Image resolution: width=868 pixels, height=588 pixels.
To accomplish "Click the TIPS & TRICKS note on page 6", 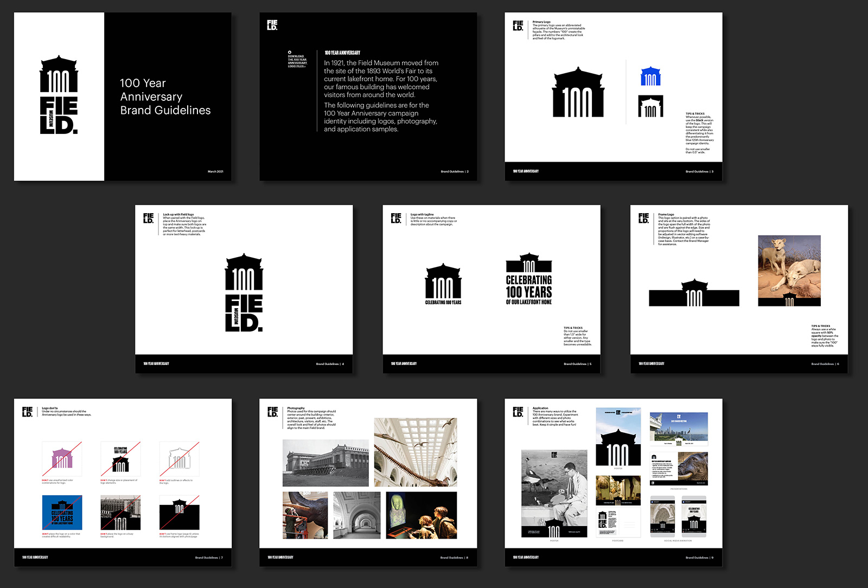I will coord(825,336).
